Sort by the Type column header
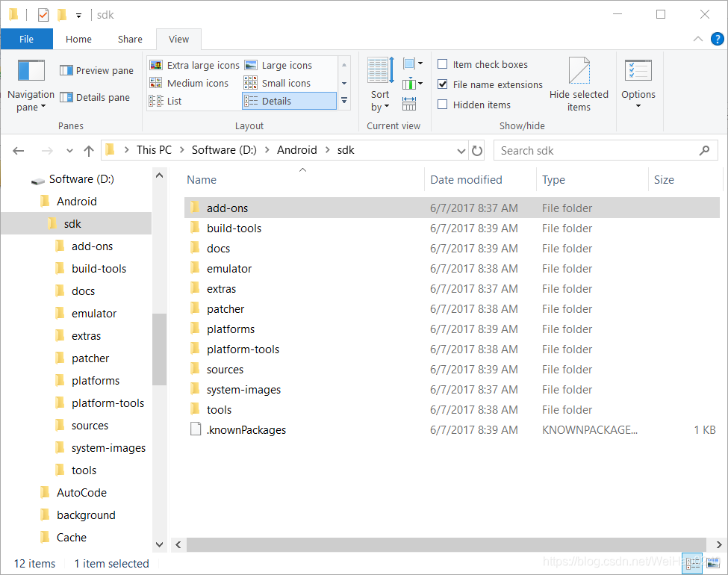 592,180
